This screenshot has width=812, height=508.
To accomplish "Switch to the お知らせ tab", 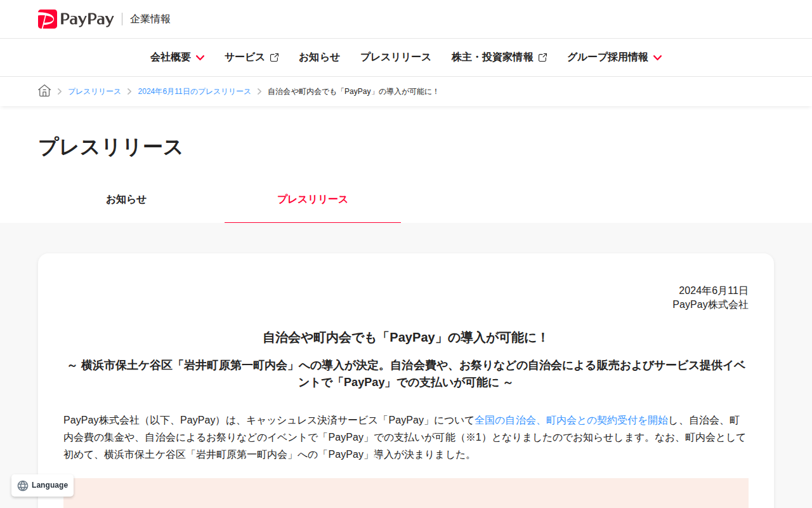I will 126,199.
